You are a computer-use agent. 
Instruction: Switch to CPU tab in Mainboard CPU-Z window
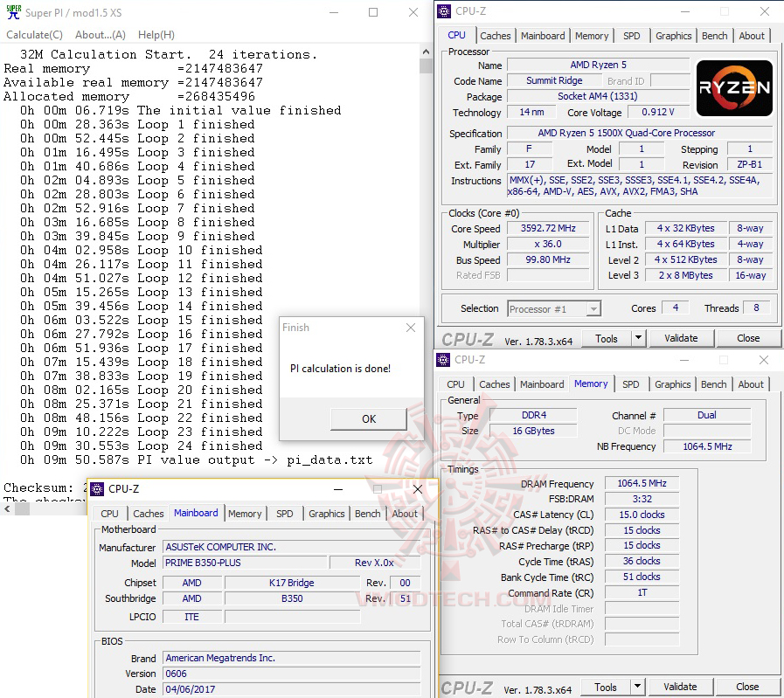coord(109,514)
